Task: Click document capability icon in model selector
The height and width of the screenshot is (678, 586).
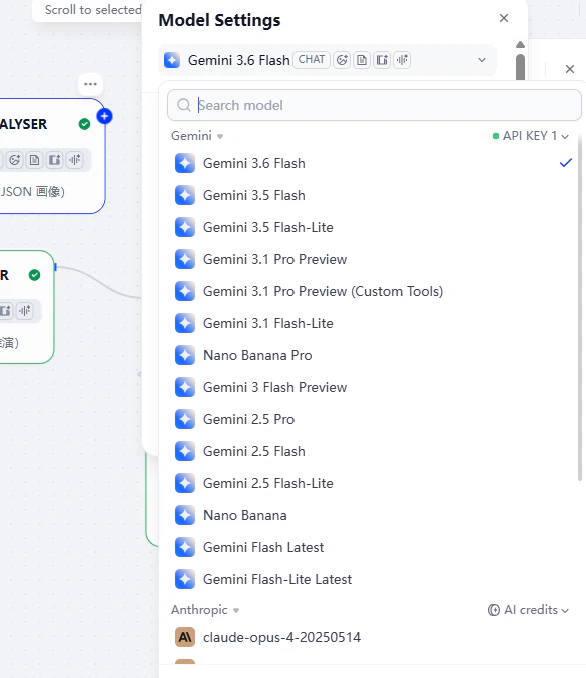Action: [x=362, y=60]
